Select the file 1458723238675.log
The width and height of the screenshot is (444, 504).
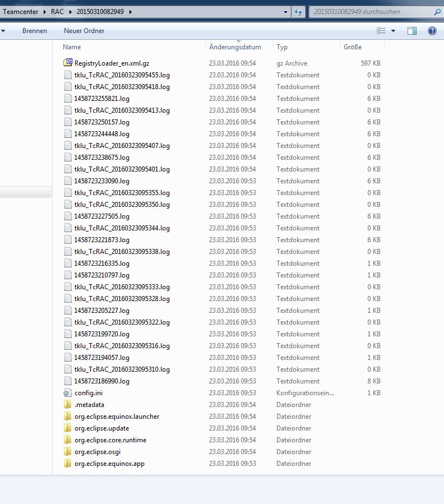(102, 157)
